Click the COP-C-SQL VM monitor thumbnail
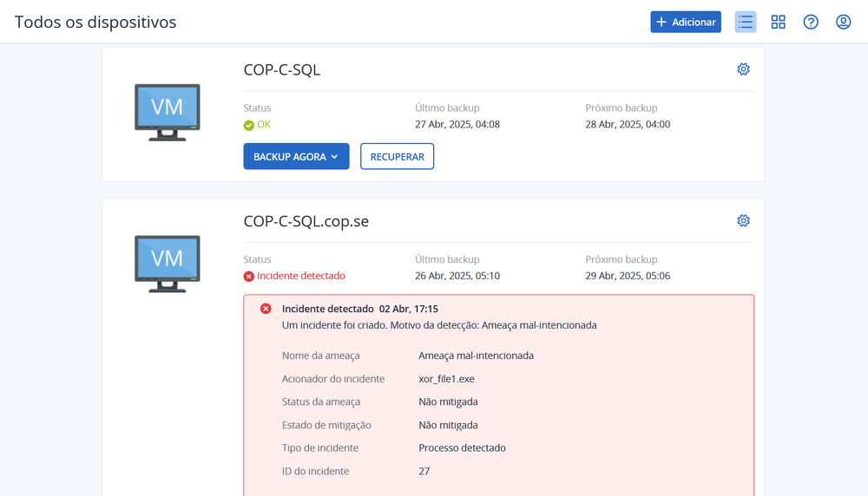The image size is (868, 496). click(x=168, y=112)
